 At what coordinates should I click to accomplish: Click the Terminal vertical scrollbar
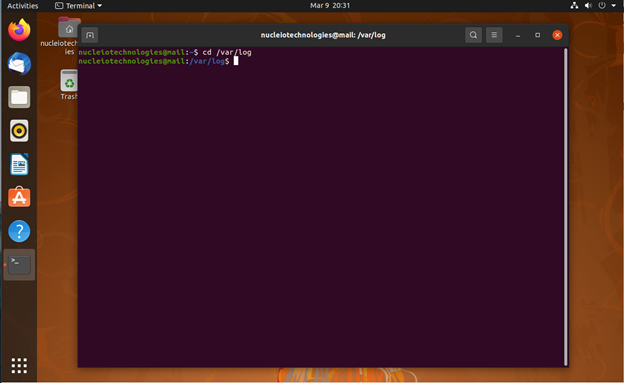coord(566,207)
